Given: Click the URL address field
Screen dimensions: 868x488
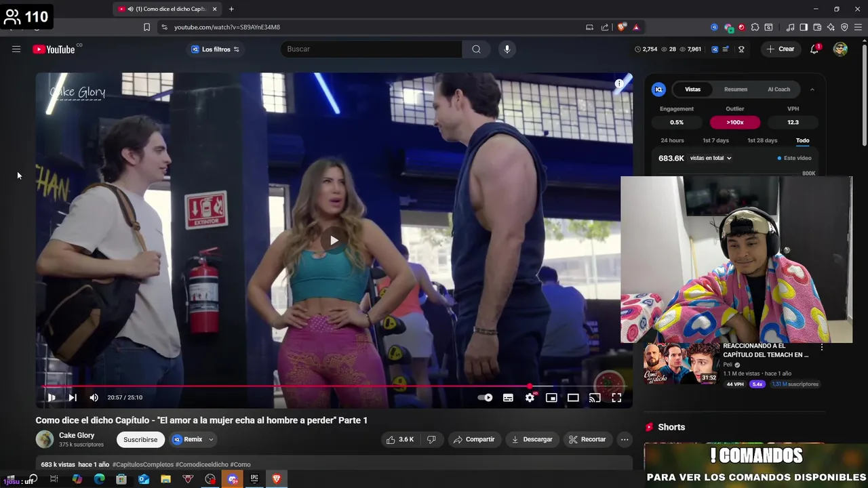Looking at the screenshot, I should [x=226, y=27].
